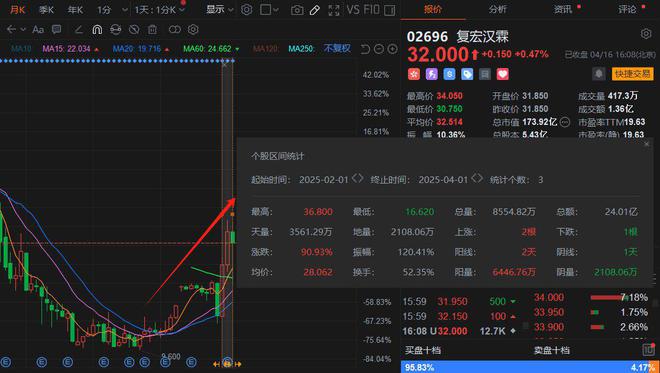This screenshot has width=660, height=373.
Task: Expand the 1分 interval dropdown arrow
Action: click(x=125, y=10)
